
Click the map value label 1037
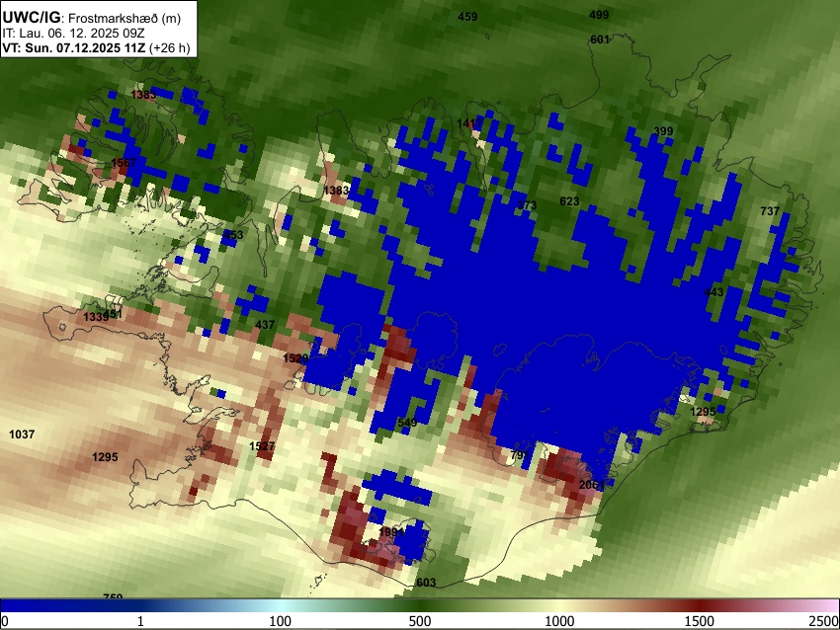click(x=22, y=434)
